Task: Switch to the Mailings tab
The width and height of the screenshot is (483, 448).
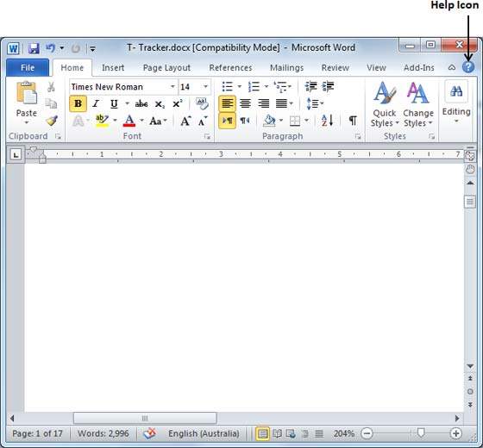Action: pyautogui.click(x=286, y=68)
